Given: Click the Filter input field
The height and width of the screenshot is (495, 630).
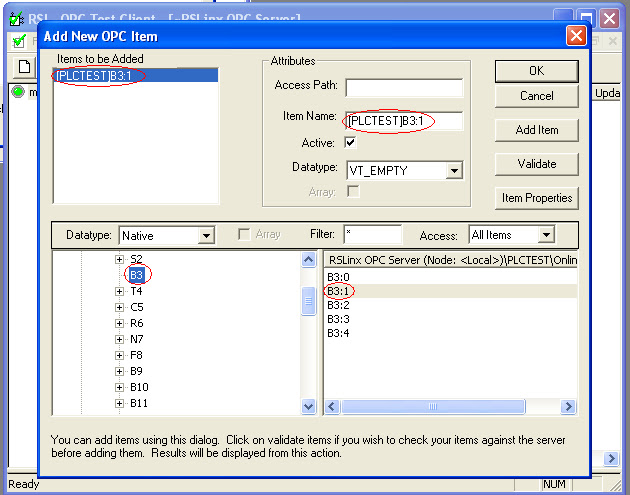Looking at the screenshot, I should pos(372,234).
